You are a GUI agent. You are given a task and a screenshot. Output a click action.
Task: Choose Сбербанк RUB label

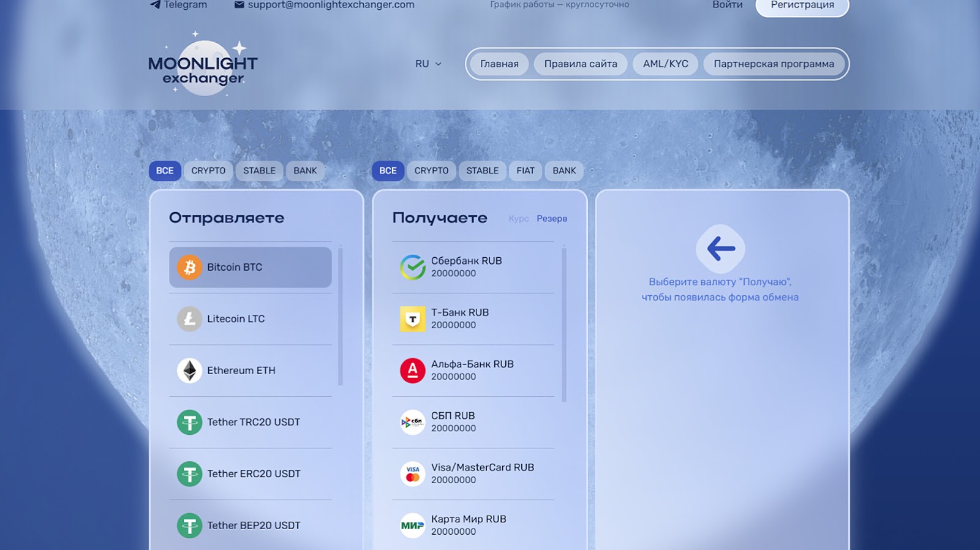(467, 261)
